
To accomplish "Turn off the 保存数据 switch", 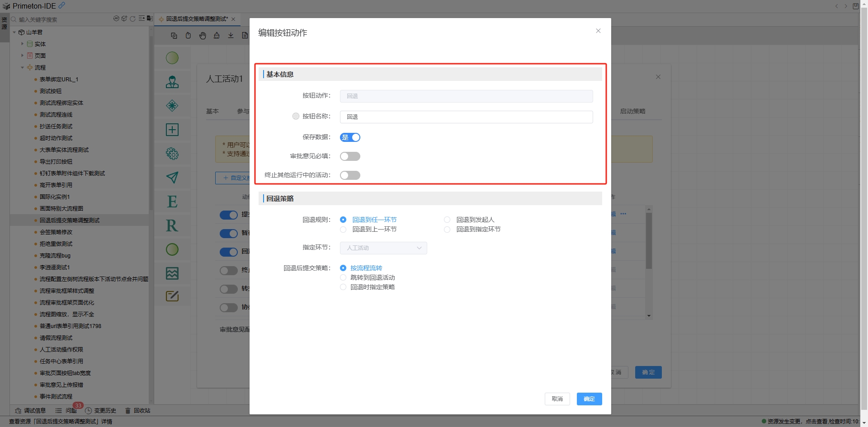I will (x=350, y=137).
